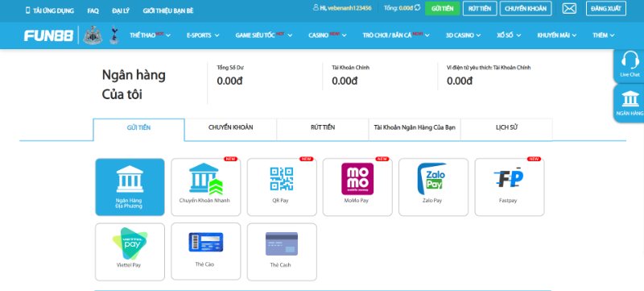
Task: Expand the E-Sports menu
Action: [203, 35]
